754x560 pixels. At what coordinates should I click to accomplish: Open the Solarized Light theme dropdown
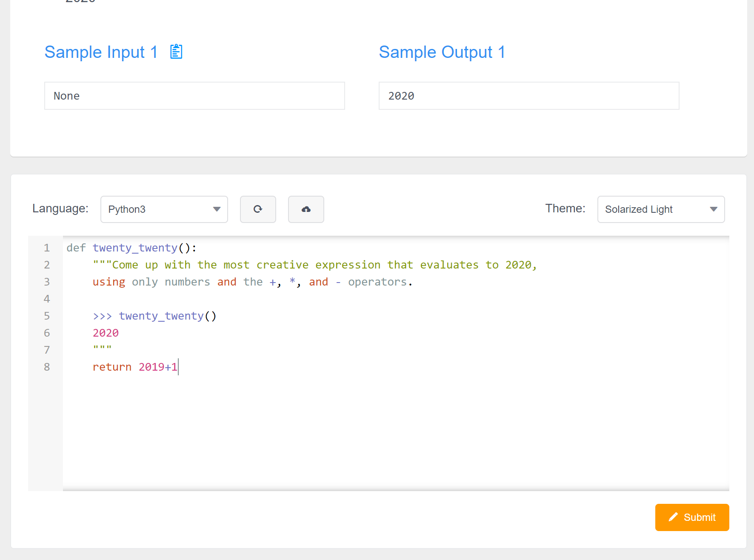click(x=660, y=209)
